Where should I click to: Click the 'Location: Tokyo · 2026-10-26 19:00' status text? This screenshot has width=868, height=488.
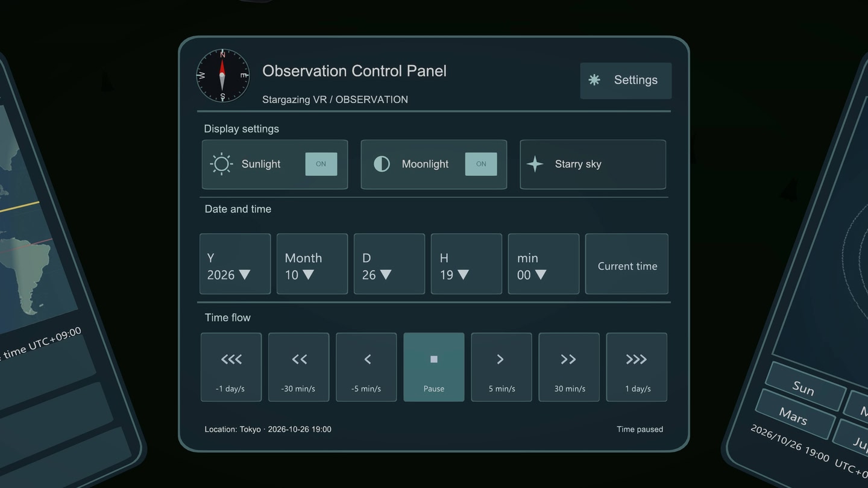(x=268, y=430)
